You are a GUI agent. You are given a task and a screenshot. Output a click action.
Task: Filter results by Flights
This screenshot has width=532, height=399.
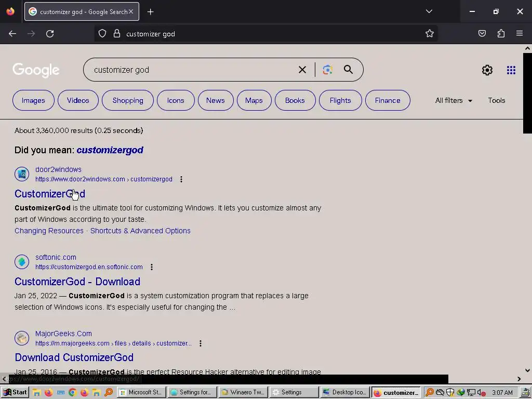point(340,100)
